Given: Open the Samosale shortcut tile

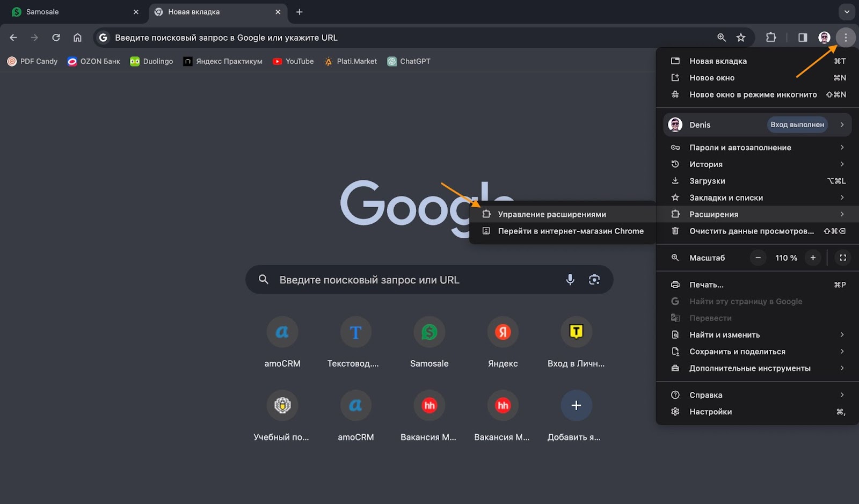Looking at the screenshot, I should click(429, 342).
